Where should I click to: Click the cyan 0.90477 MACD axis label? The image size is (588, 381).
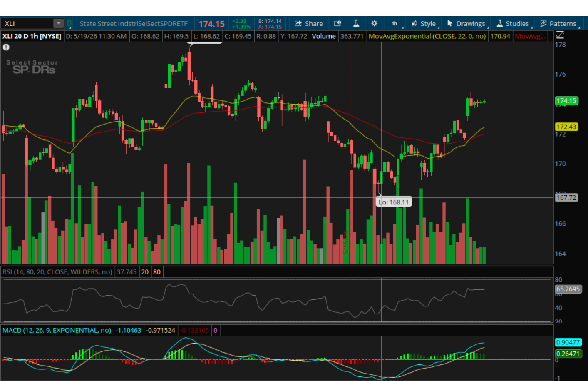click(568, 342)
